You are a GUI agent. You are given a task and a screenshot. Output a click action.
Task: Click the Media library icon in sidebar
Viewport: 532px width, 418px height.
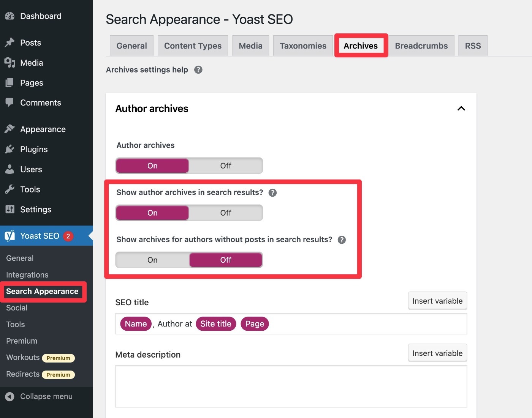10,63
